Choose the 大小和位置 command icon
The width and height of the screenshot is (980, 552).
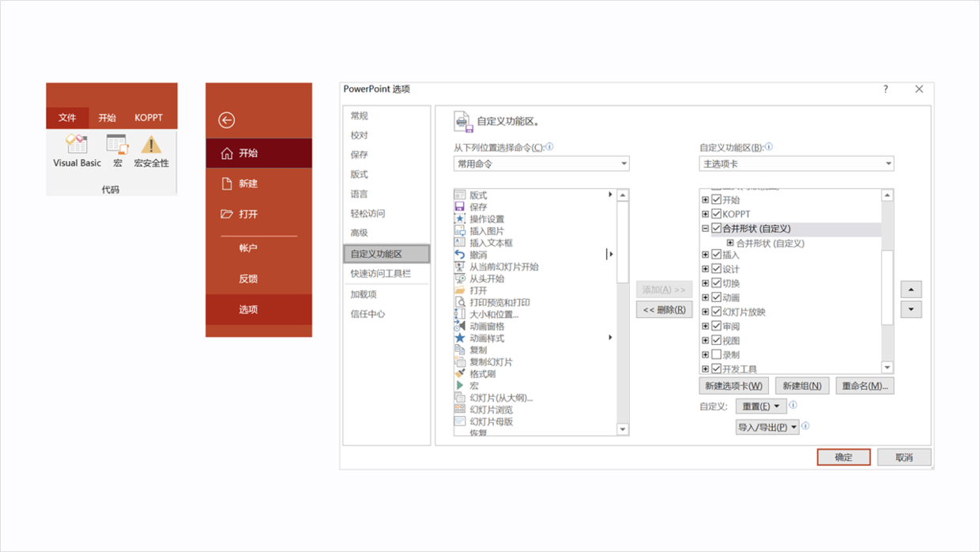click(x=460, y=314)
